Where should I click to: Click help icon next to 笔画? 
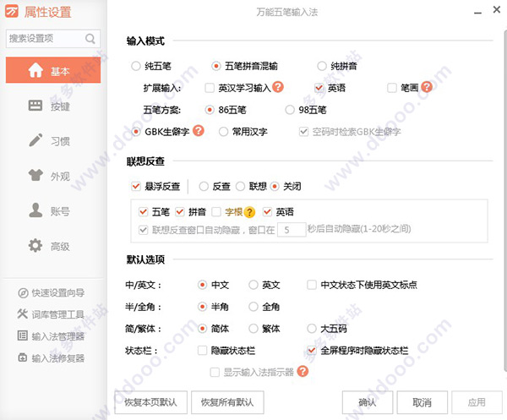click(427, 87)
